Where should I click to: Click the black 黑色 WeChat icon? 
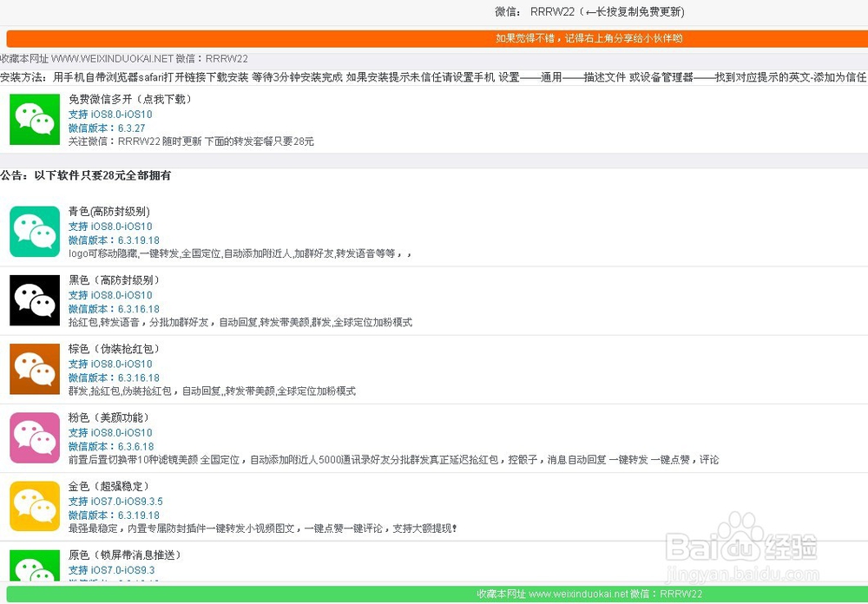coord(35,300)
